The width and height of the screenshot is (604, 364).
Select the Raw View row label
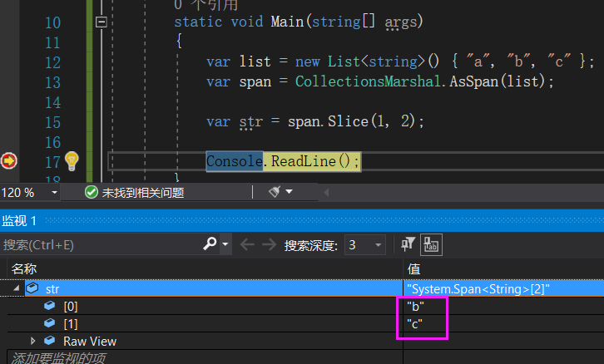[x=90, y=342]
